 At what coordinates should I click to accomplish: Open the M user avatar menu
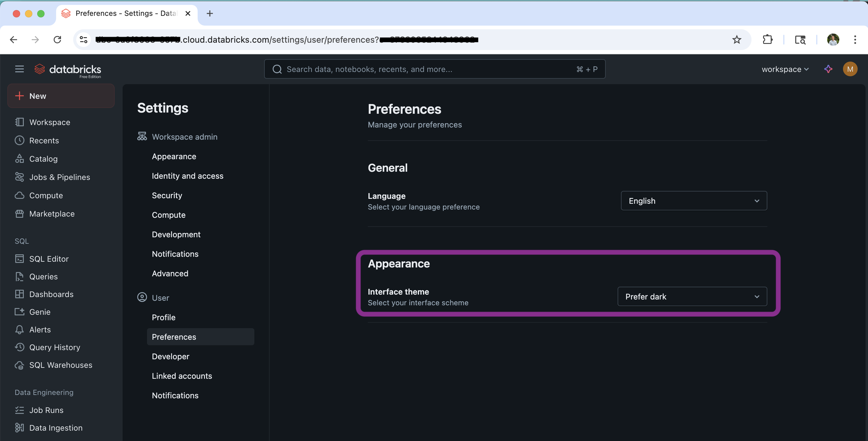pyautogui.click(x=850, y=69)
